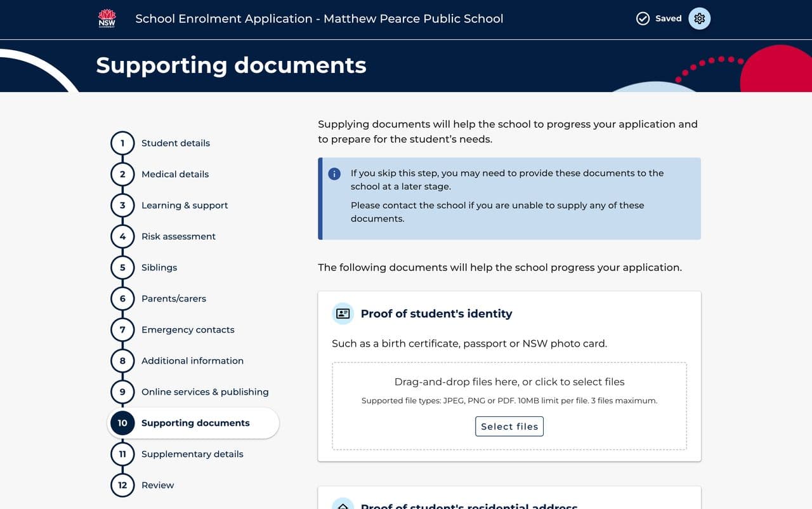Select step 2 number circle
This screenshot has width=812, height=509.
click(x=122, y=174)
